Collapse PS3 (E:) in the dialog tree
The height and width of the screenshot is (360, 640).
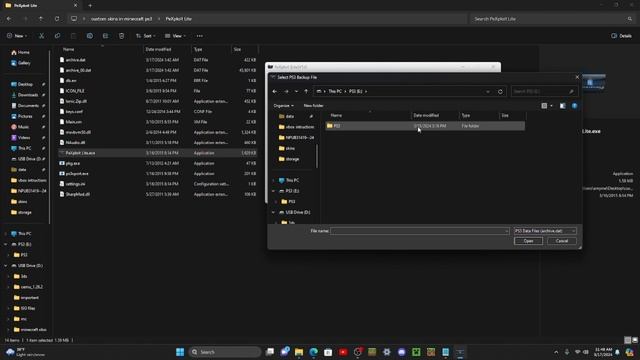coord(273,191)
